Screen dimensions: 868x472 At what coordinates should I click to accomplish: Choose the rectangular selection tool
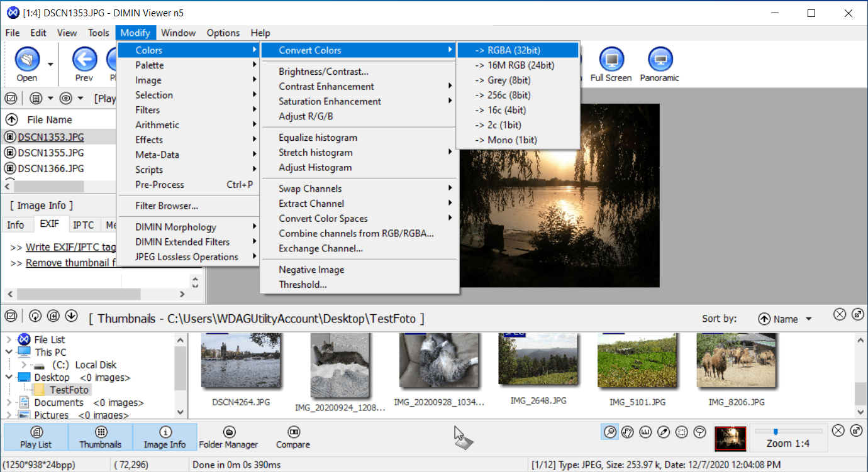click(682, 432)
